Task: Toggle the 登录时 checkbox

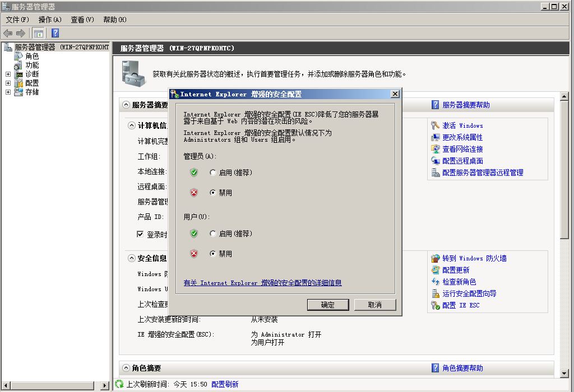Action: point(140,234)
